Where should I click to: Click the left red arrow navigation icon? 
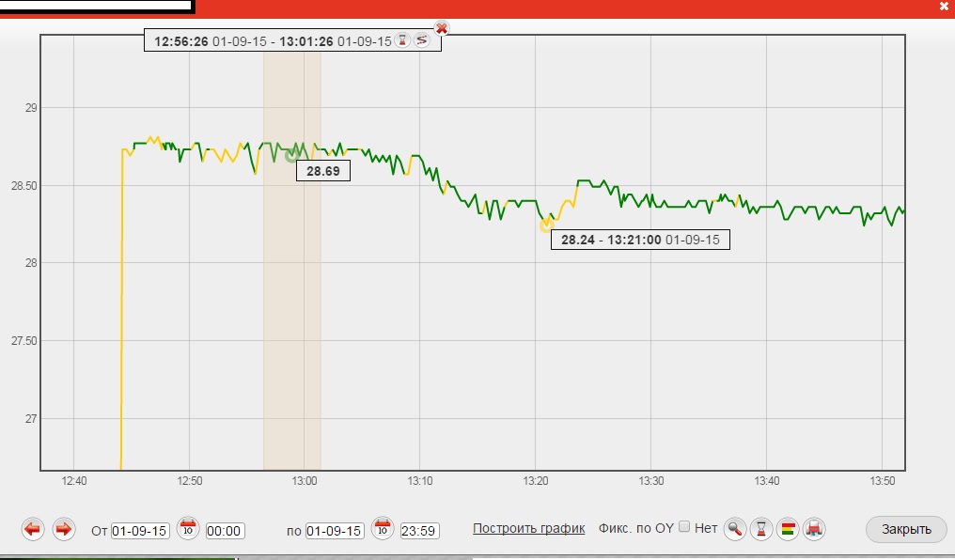tap(33, 529)
